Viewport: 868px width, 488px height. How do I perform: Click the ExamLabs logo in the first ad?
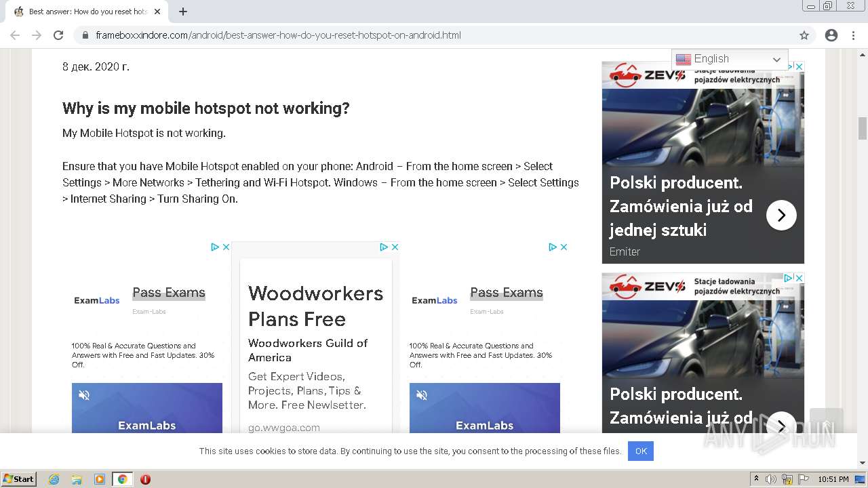pos(97,300)
